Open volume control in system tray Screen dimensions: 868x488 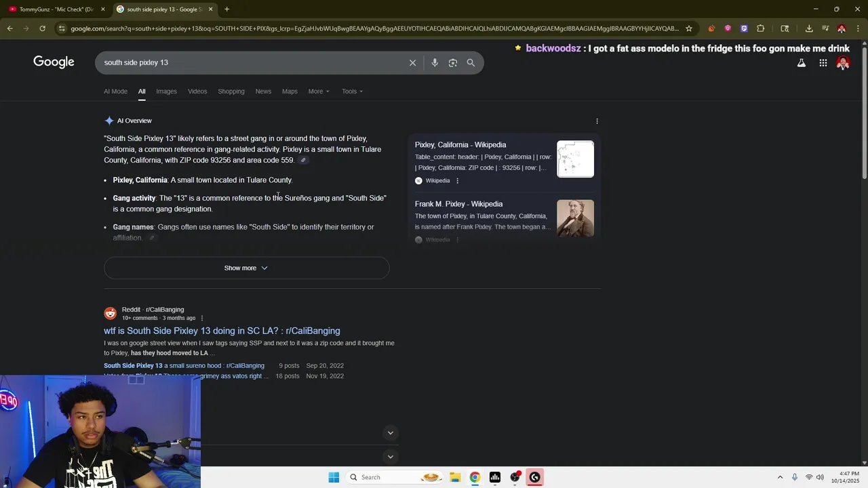click(x=820, y=477)
